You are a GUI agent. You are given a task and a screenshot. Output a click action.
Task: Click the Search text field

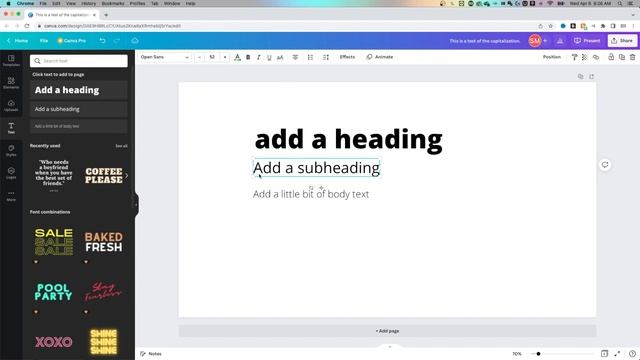(79, 61)
